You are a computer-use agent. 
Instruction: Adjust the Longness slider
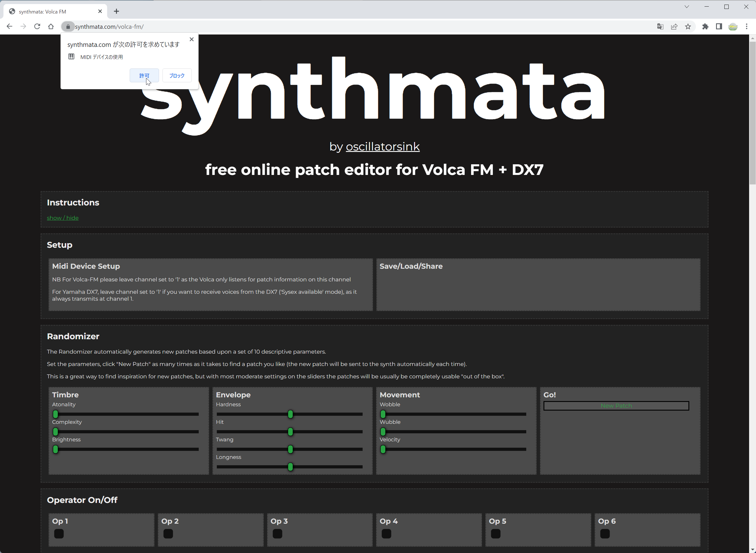click(289, 467)
